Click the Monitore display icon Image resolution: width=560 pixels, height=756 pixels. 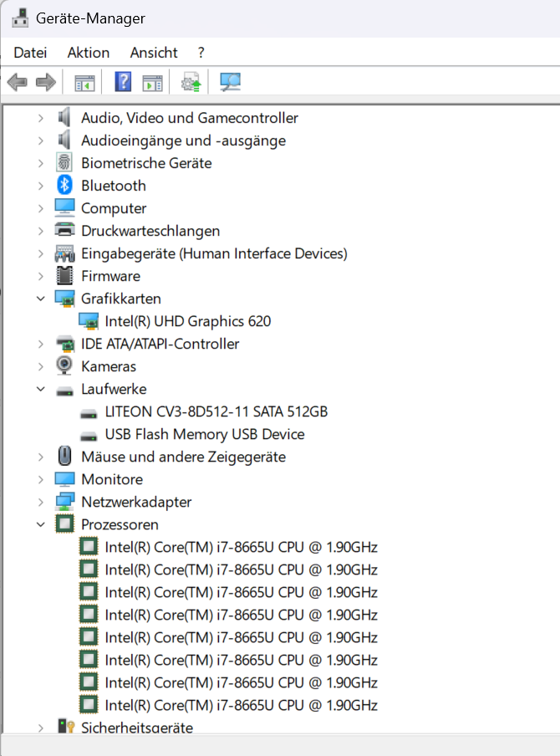click(x=64, y=478)
